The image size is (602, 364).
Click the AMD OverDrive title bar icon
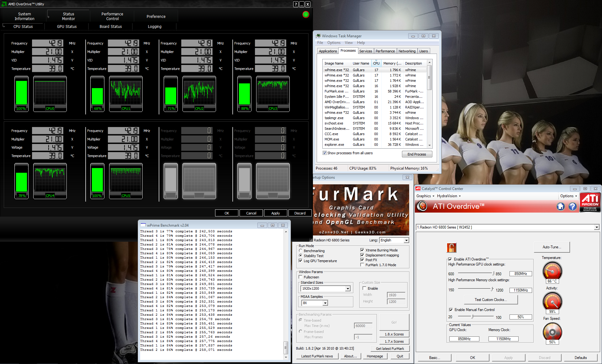(x=4, y=4)
